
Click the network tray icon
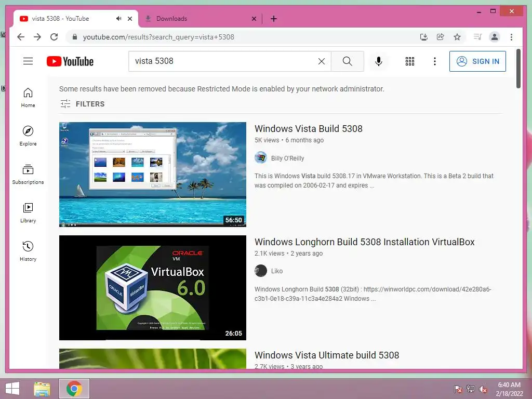[x=471, y=389]
